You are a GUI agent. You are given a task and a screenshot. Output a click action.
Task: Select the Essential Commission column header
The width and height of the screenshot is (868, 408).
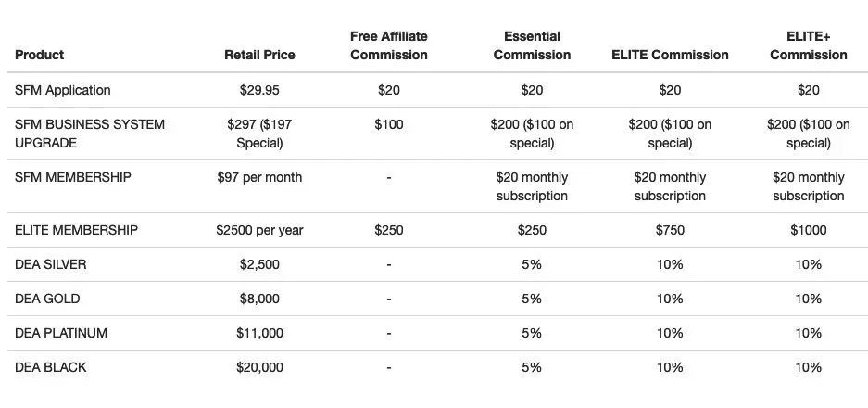532,45
